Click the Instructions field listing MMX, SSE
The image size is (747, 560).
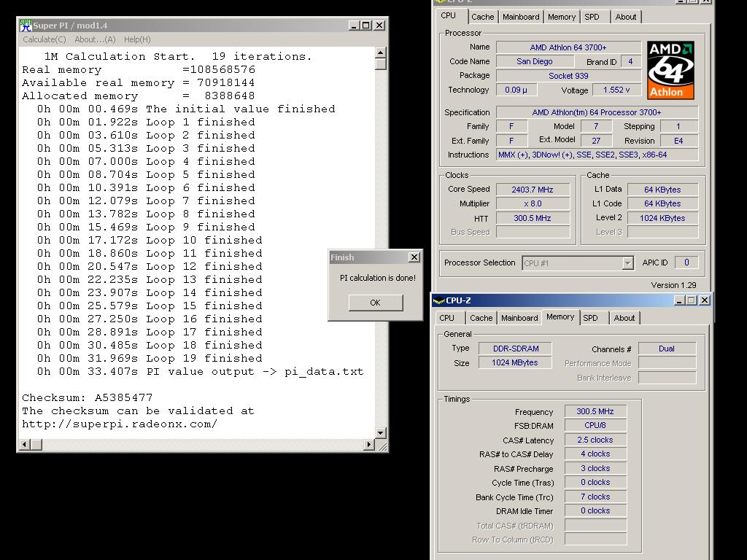[x=597, y=155]
